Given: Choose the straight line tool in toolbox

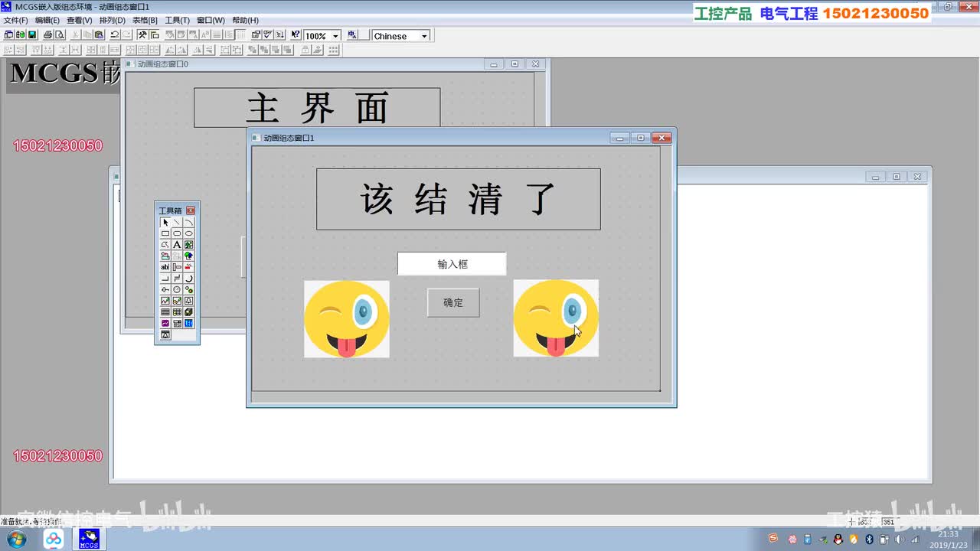Looking at the screenshot, I should 177,222.
